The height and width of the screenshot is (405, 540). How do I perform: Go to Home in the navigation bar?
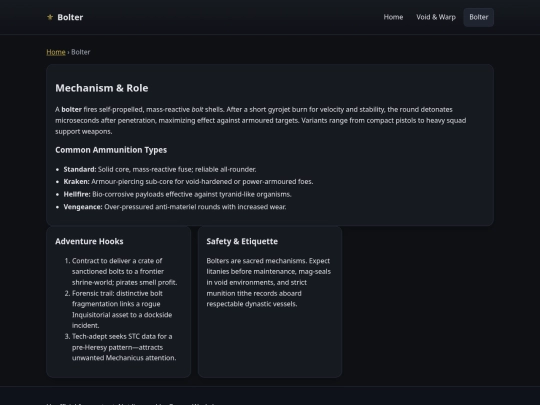(x=393, y=17)
